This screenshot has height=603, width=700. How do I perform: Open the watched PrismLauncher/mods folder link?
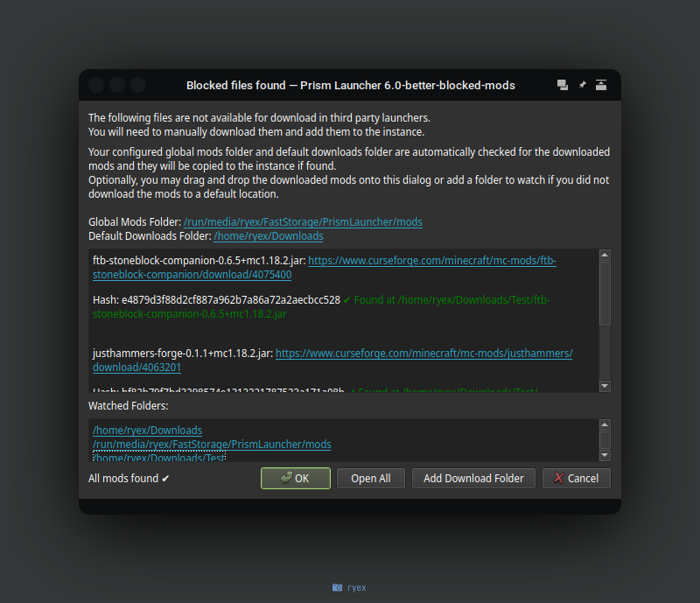point(212,445)
